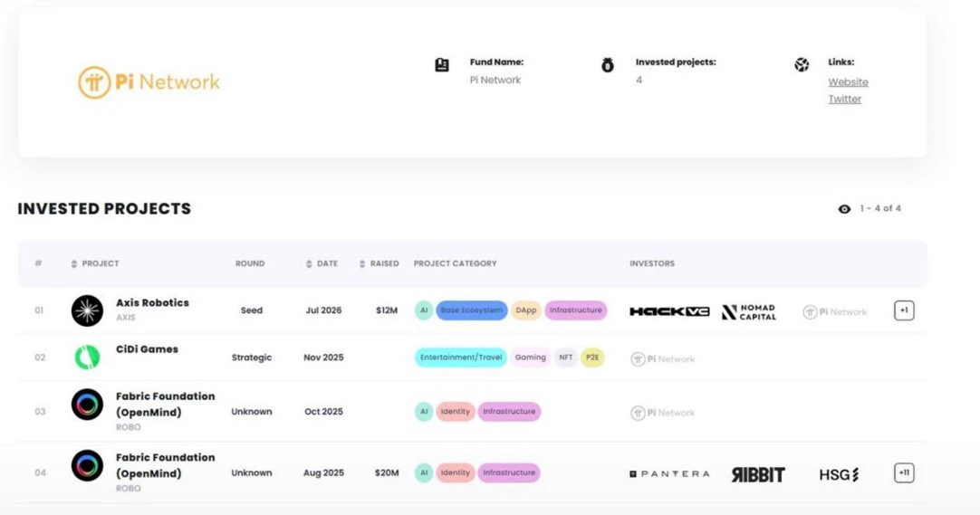Click Identity tag in Oct 2025 row

click(455, 412)
